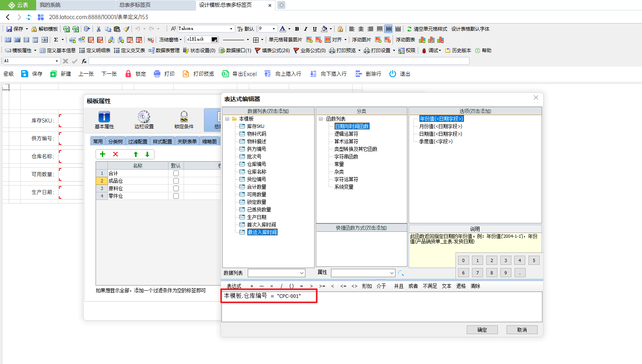Add a new tab row with green plus
The image size is (642, 364).
pos(102,154)
